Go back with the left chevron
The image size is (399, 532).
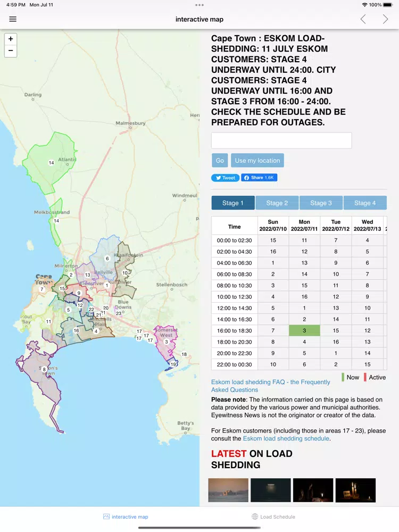(x=363, y=19)
